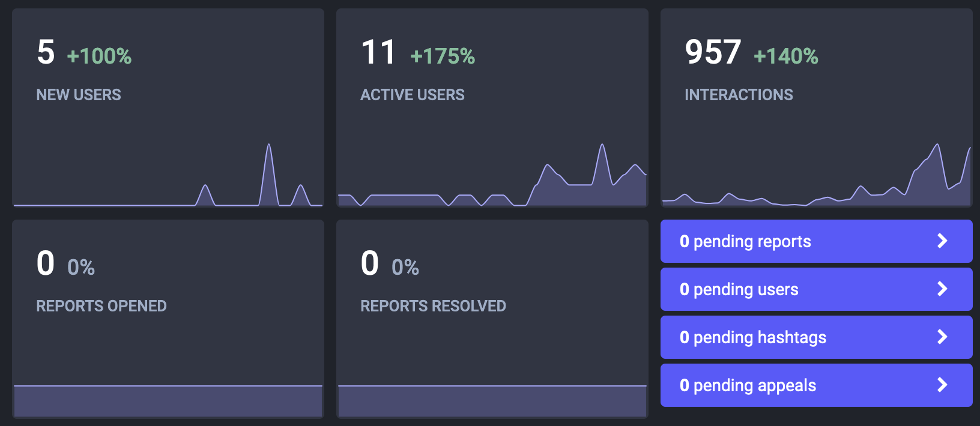This screenshot has height=426, width=980.
Task: Select the REPORTS OPENED label
Action: pos(101,306)
